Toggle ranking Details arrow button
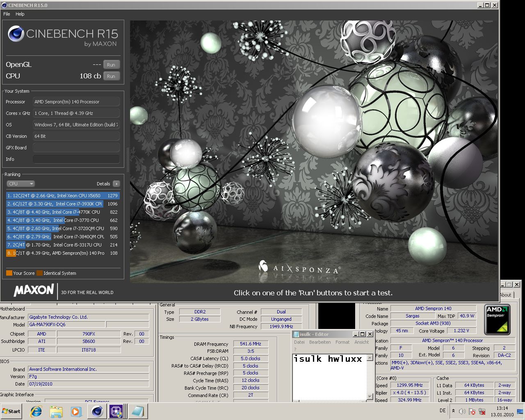The height and width of the screenshot is (420, 525). (x=116, y=184)
